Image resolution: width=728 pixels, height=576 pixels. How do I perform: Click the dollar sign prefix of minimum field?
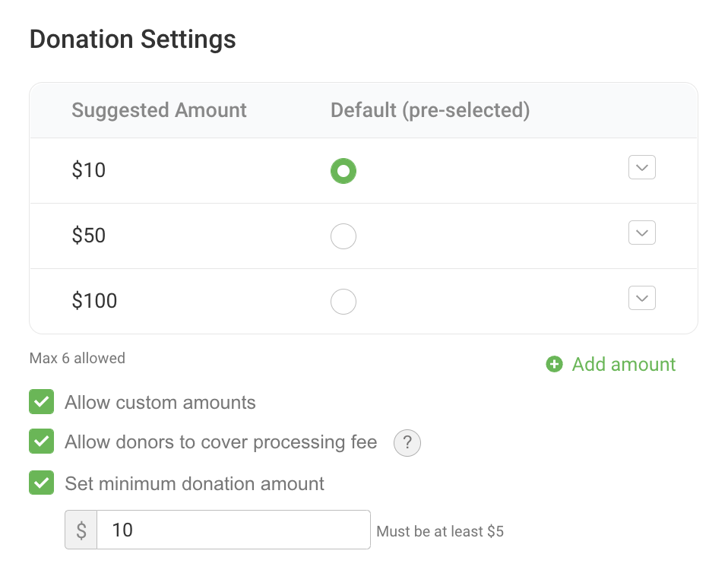81,530
